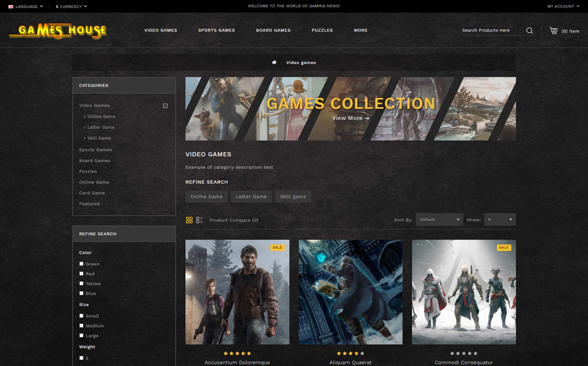Check the Small size filter
Image resolution: width=588 pixels, height=366 pixels.
[x=82, y=316]
